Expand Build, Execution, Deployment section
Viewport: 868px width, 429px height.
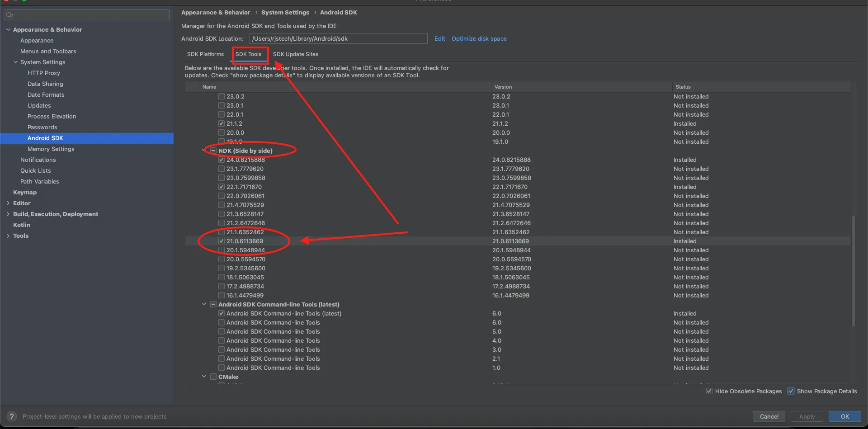(x=8, y=214)
